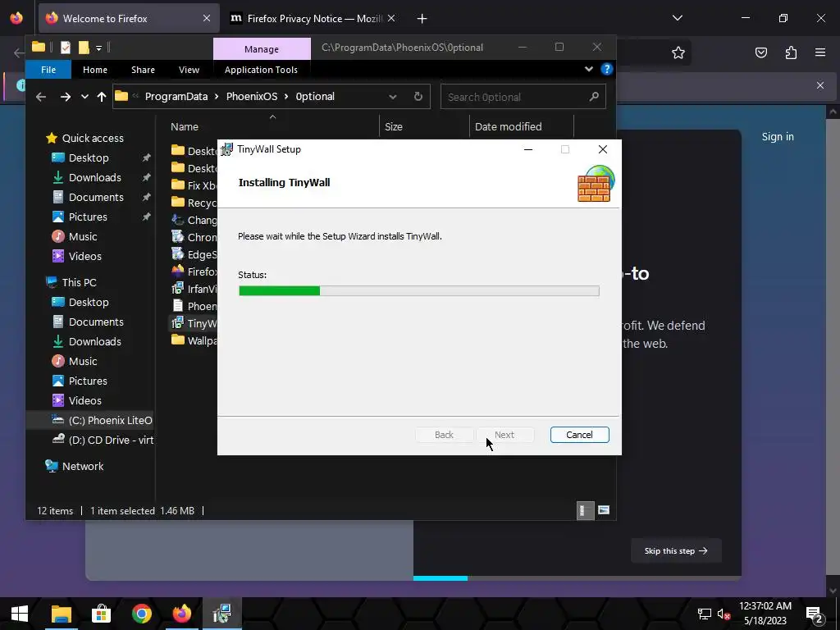
Task: Select the Firefox installer file icon
Action: [177, 272]
